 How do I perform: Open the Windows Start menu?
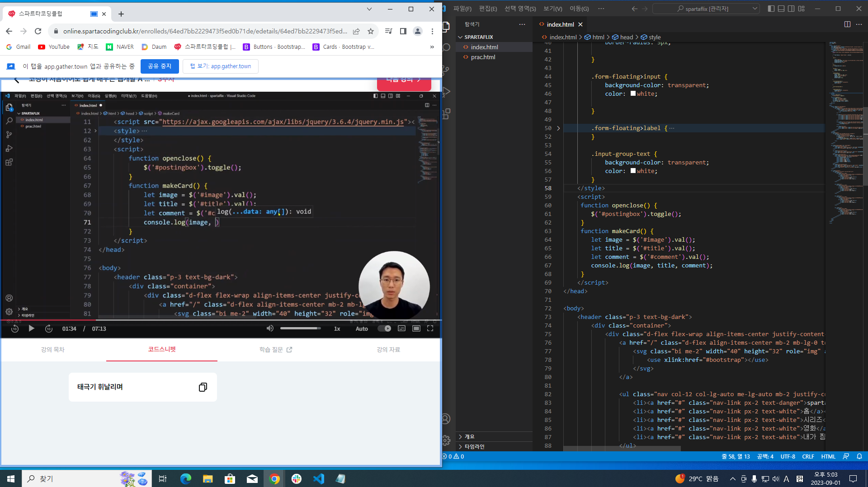pos(11,478)
